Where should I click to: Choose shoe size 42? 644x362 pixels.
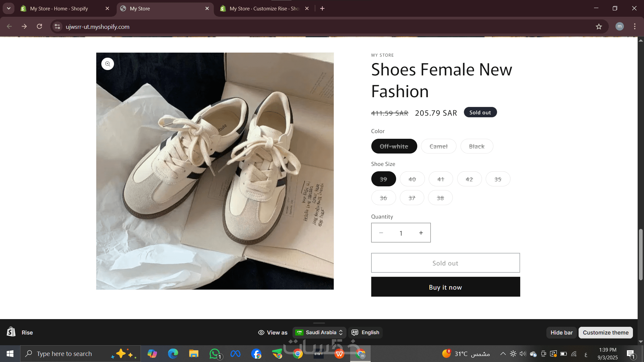pos(469,179)
